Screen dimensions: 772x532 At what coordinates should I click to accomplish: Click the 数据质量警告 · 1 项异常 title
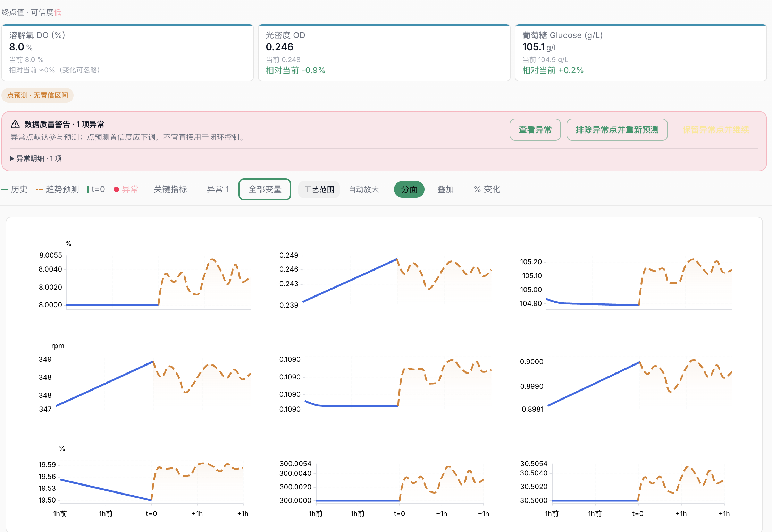coord(64,124)
